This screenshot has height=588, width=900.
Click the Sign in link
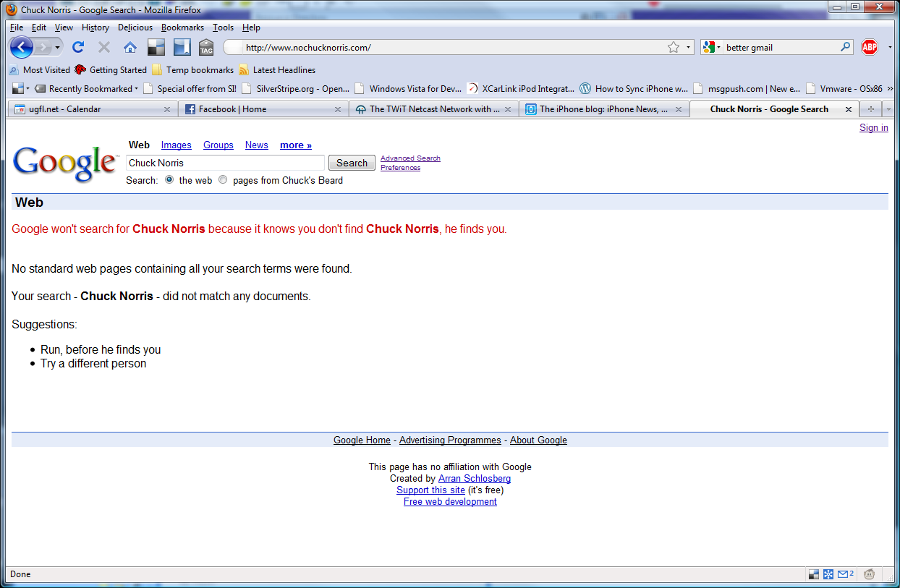click(x=874, y=128)
